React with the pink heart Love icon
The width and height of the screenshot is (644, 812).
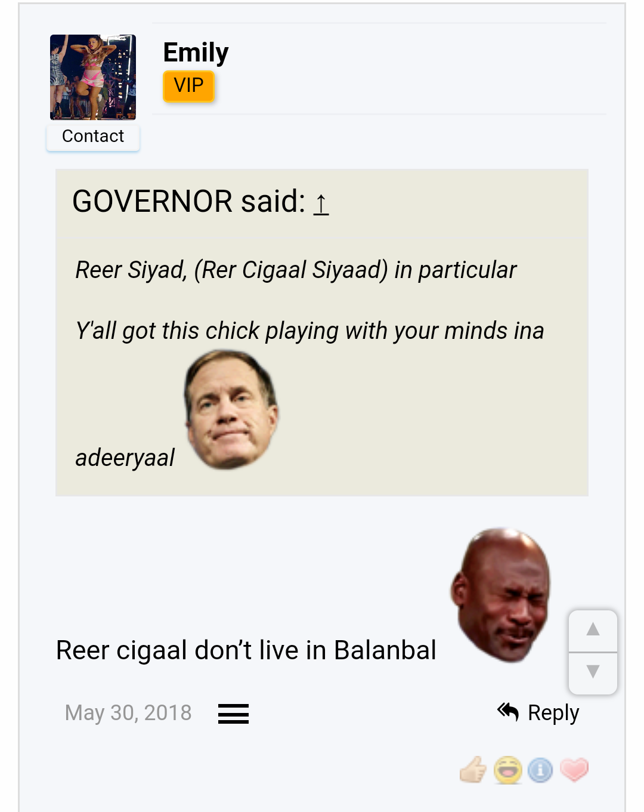pos(574,770)
